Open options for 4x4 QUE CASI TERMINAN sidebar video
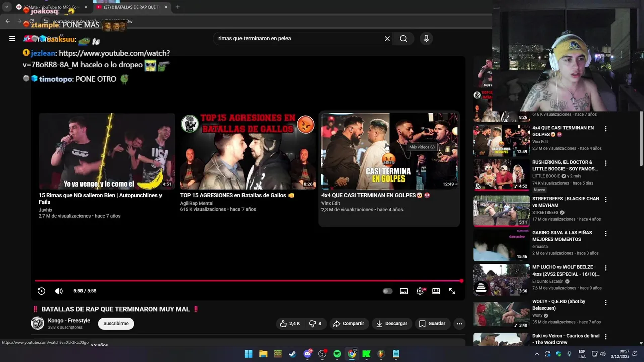This screenshot has height=362, width=644. pos(606,129)
